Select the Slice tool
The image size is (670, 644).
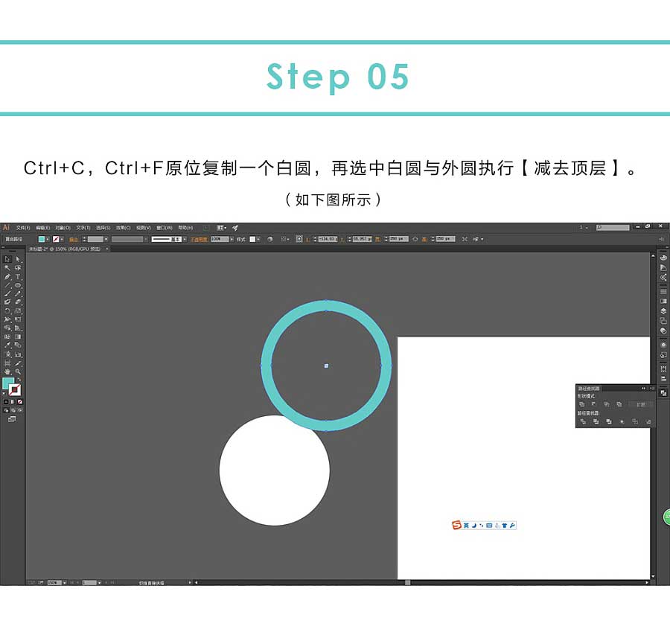coord(18,363)
